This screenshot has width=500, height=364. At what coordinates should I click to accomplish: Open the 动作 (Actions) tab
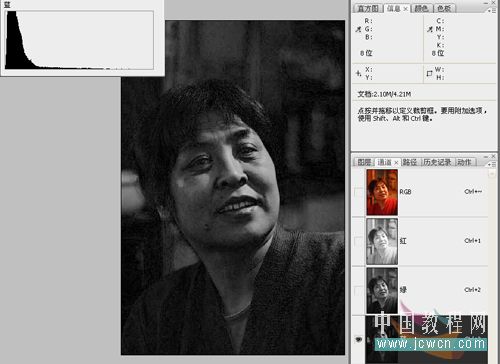point(464,162)
